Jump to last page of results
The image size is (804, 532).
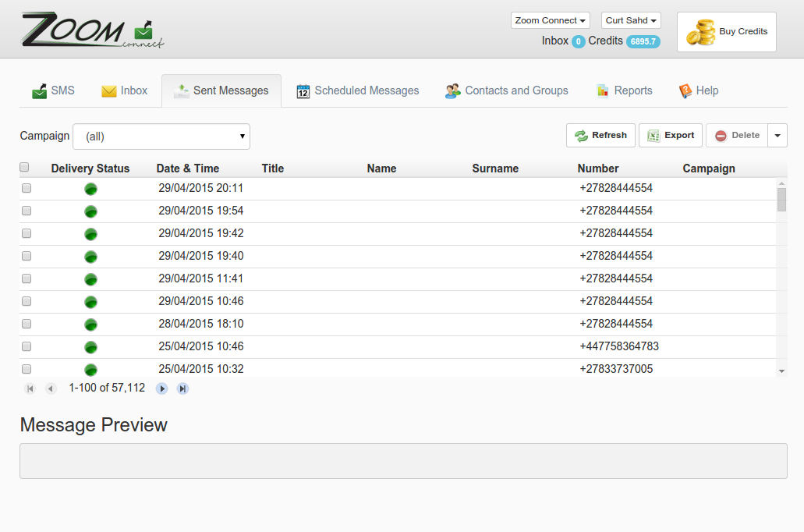click(x=182, y=388)
